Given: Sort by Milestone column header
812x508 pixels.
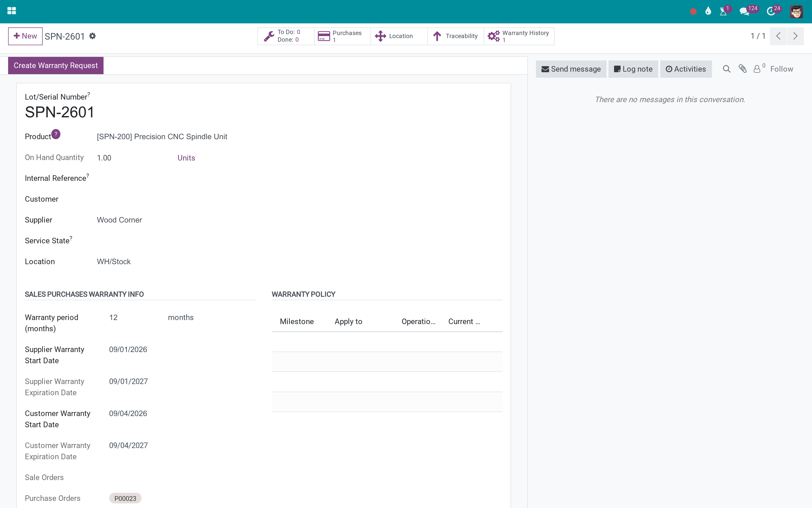Looking at the screenshot, I should point(297,322).
